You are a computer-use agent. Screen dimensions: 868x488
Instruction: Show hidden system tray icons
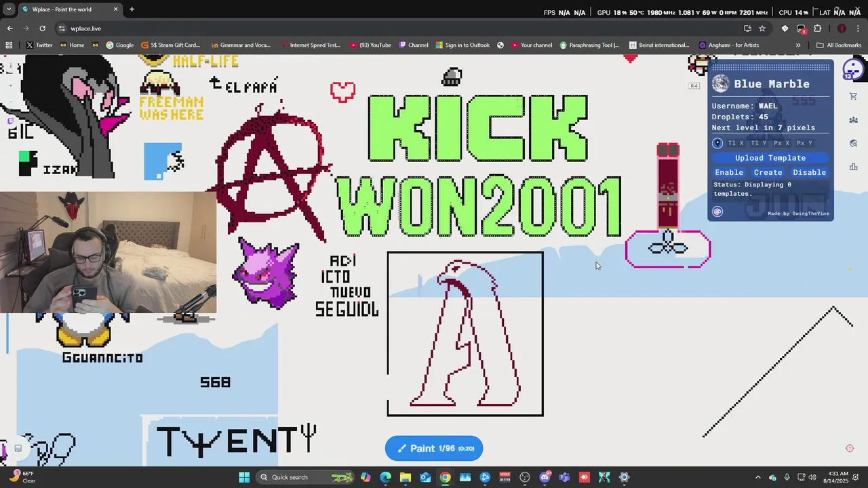[757, 477]
